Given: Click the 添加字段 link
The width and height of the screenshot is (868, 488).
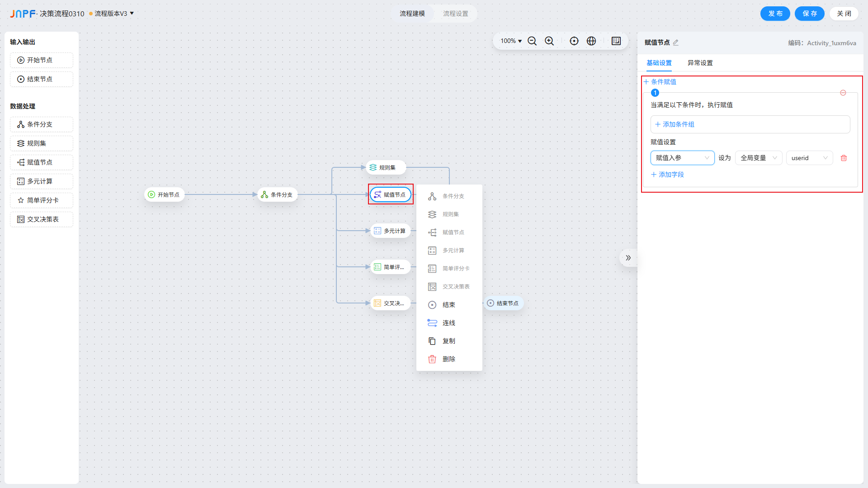Looking at the screenshot, I should 668,175.
